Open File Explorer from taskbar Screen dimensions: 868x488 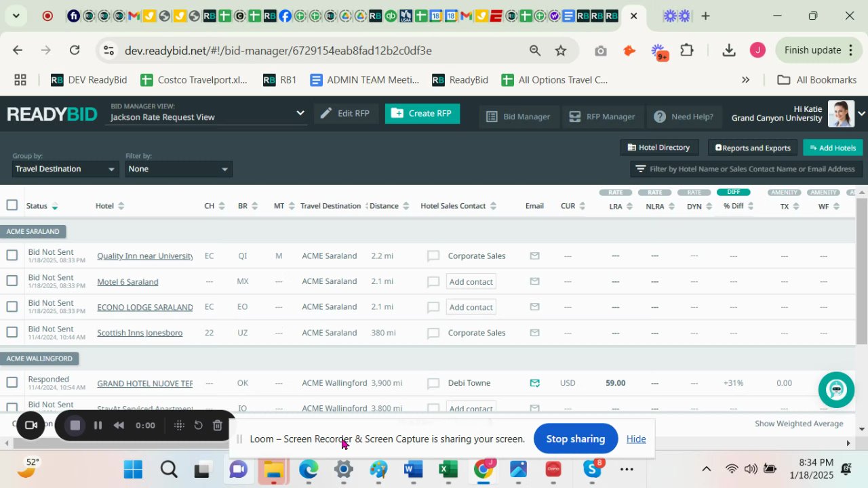[273, 469]
